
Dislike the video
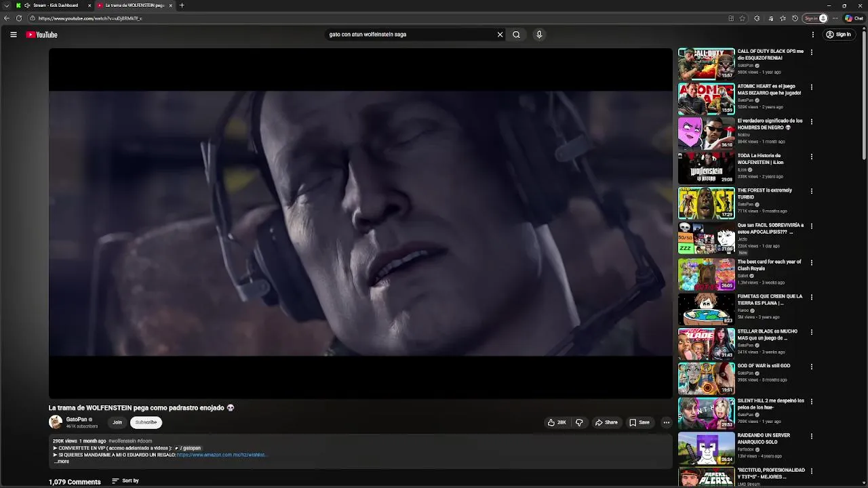tap(579, 422)
